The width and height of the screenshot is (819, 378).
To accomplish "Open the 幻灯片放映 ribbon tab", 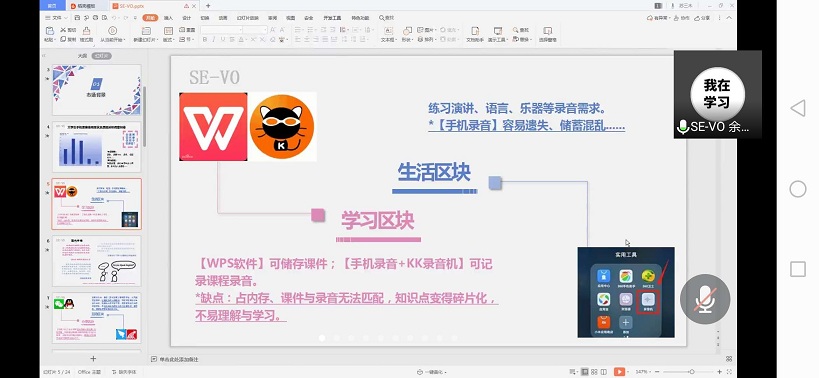I will point(248,18).
